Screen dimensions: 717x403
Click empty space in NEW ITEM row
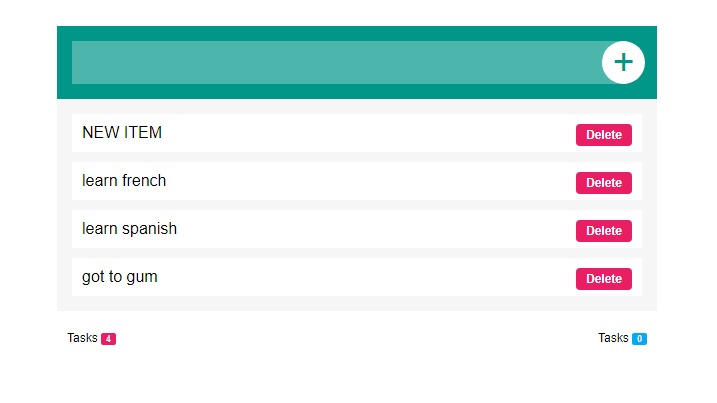pos(370,133)
